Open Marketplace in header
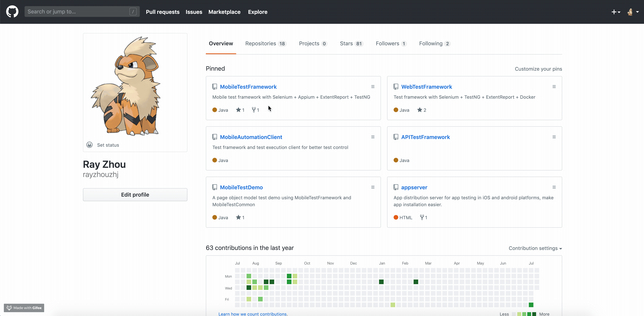Image resolution: width=644 pixels, height=316 pixels. pyautogui.click(x=224, y=12)
